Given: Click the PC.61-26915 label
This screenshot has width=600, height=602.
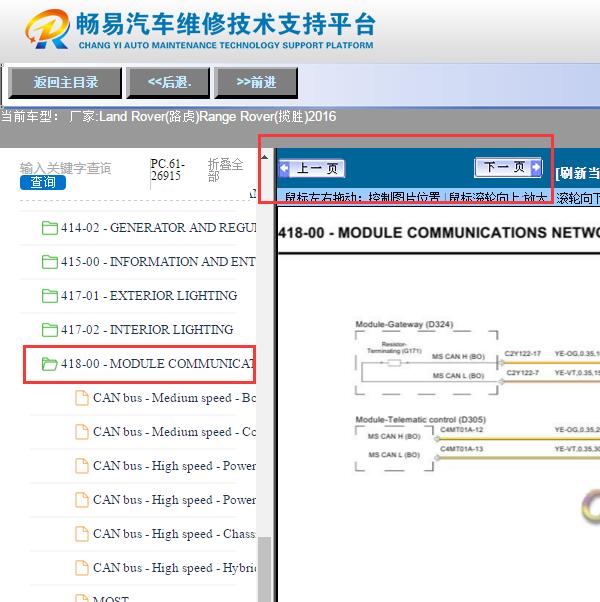Looking at the screenshot, I should [x=167, y=170].
